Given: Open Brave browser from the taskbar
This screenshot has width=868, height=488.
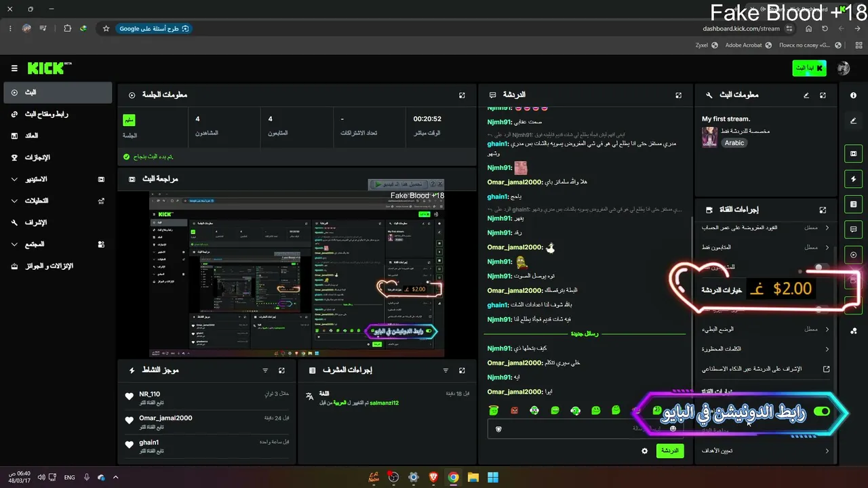Looking at the screenshot, I should 433,477.
